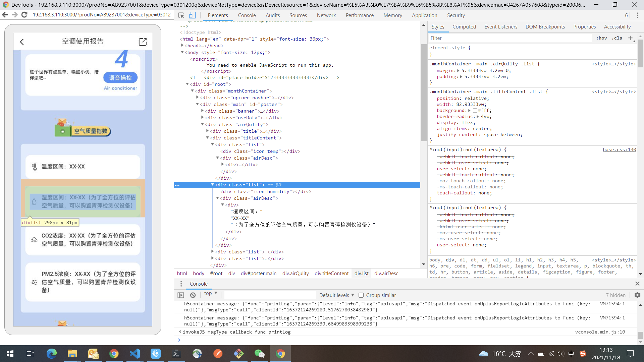Open the DOM Breakpoints tab
The width and height of the screenshot is (644, 362).
click(x=545, y=27)
